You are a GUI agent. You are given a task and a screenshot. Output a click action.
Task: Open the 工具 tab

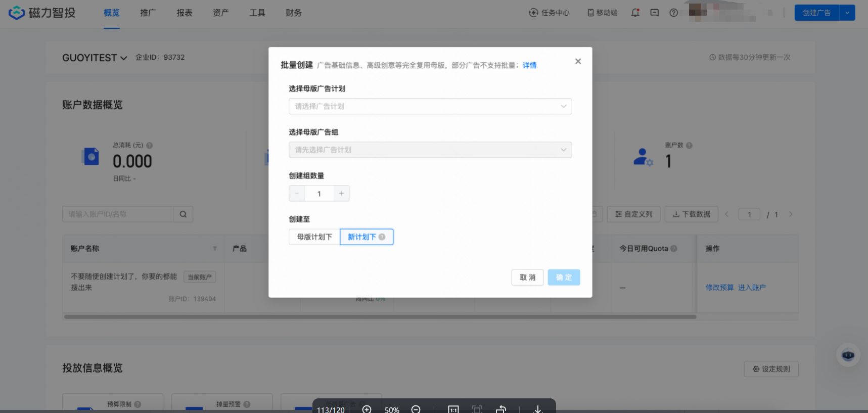[257, 13]
